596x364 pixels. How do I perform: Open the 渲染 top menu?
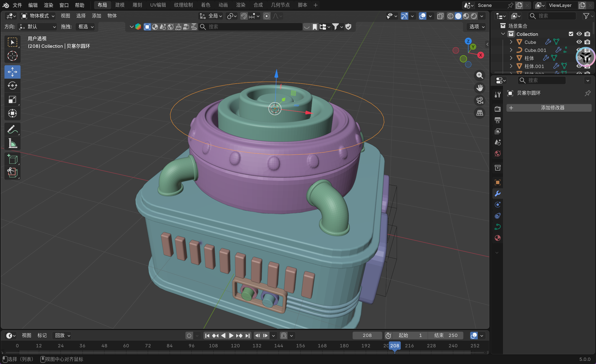point(48,5)
